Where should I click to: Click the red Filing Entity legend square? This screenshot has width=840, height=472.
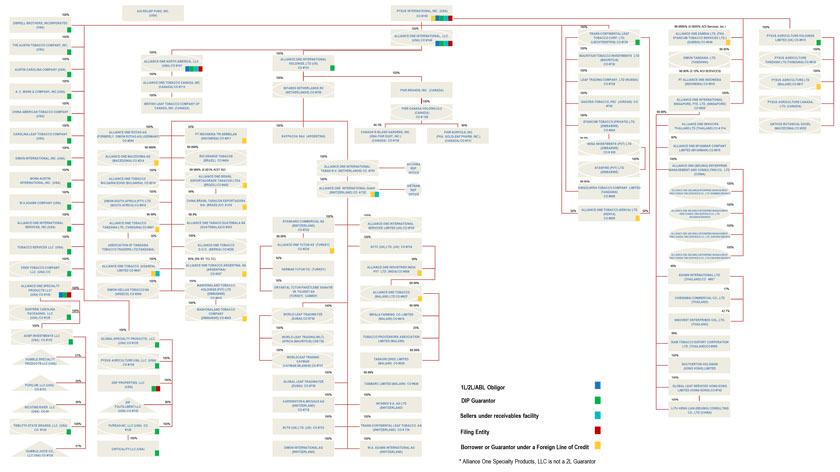(x=598, y=430)
